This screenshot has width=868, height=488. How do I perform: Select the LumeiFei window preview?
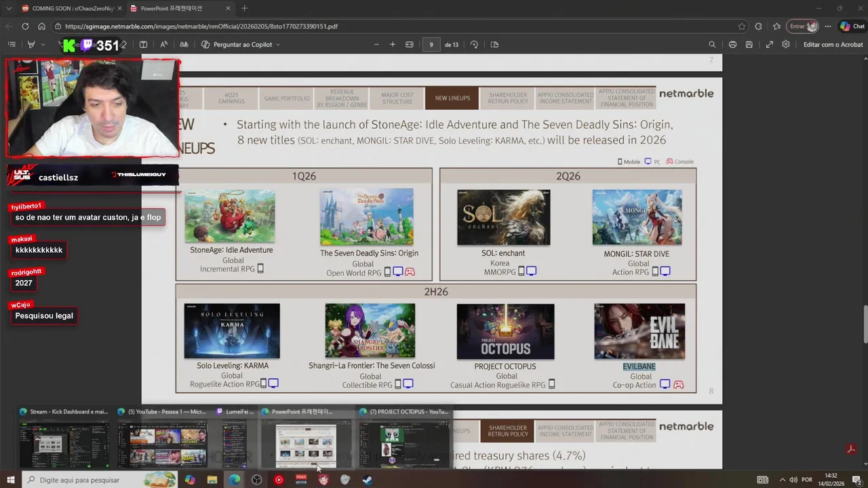235,437
